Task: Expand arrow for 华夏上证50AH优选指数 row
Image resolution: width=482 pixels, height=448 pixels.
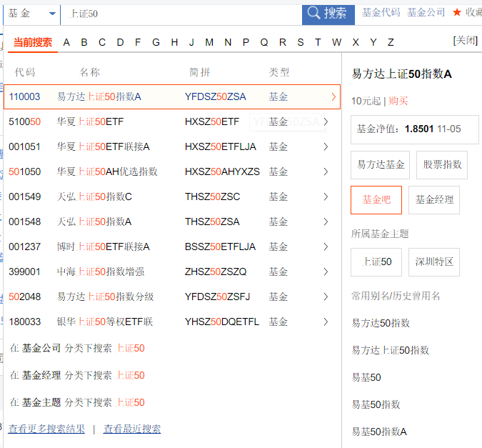Action: click(x=326, y=171)
